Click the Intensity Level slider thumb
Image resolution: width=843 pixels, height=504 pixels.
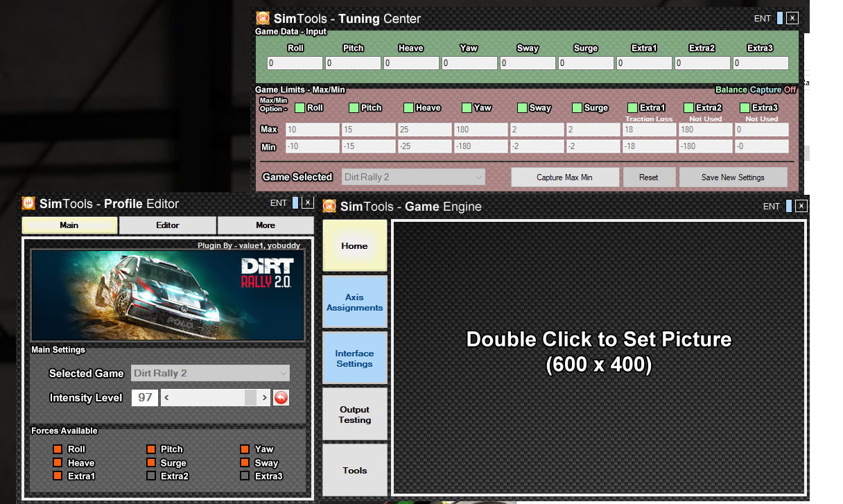[250, 398]
